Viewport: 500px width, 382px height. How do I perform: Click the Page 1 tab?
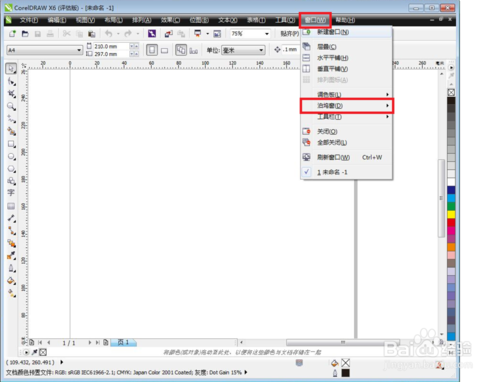pos(123,342)
